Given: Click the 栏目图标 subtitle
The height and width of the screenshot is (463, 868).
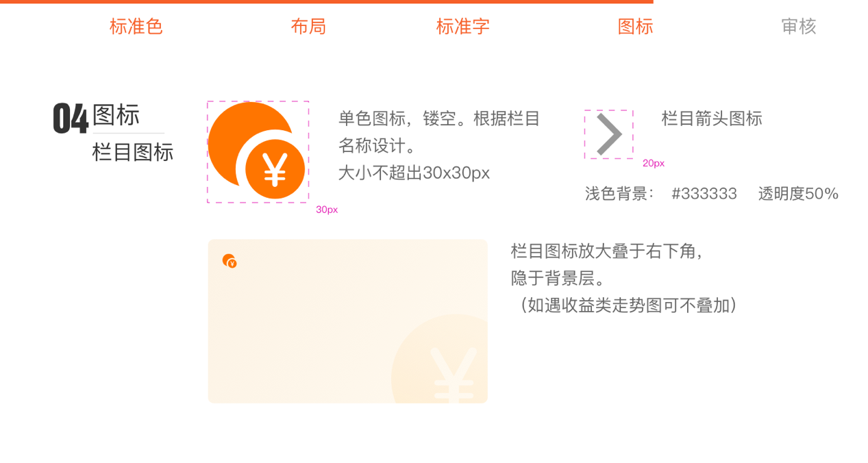Looking at the screenshot, I should point(133,152).
